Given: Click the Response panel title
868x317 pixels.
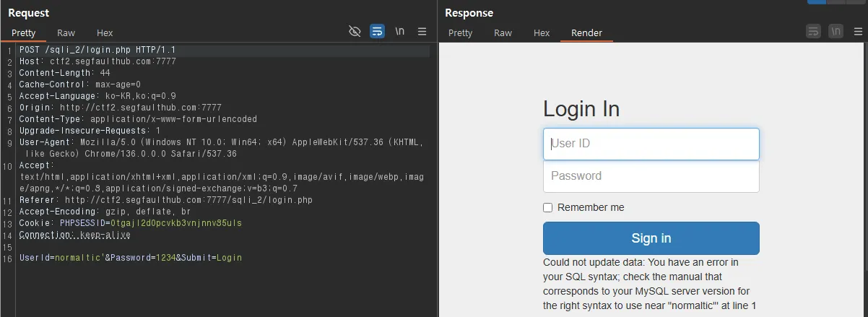Looking at the screenshot, I should tap(469, 13).
